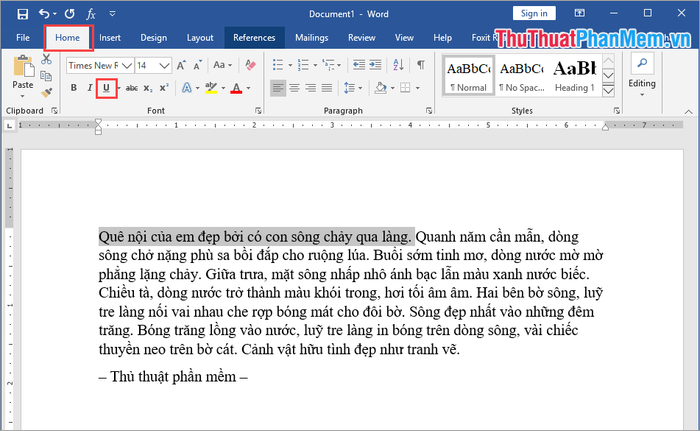Paste clipboard contents

click(x=23, y=67)
